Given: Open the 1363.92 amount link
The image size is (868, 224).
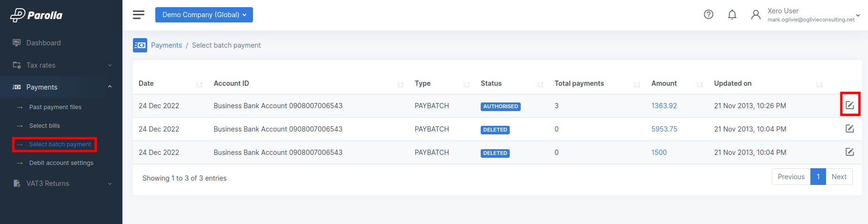Looking at the screenshot, I should coord(664,106).
